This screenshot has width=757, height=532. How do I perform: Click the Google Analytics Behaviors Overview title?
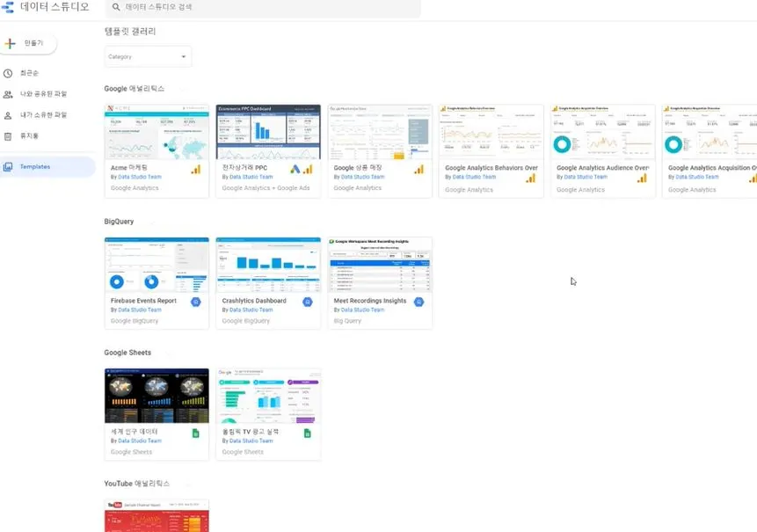(x=491, y=168)
